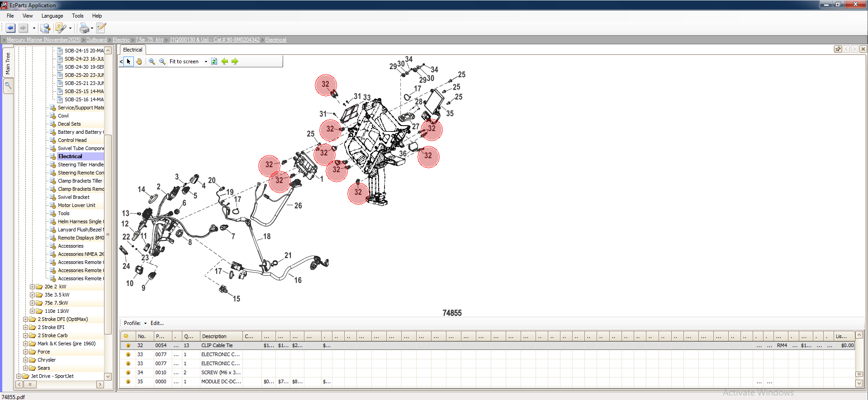Screen dimensions: 868x400
Task: Expand the 35e 3.5 kW folder
Action: pos(33,295)
